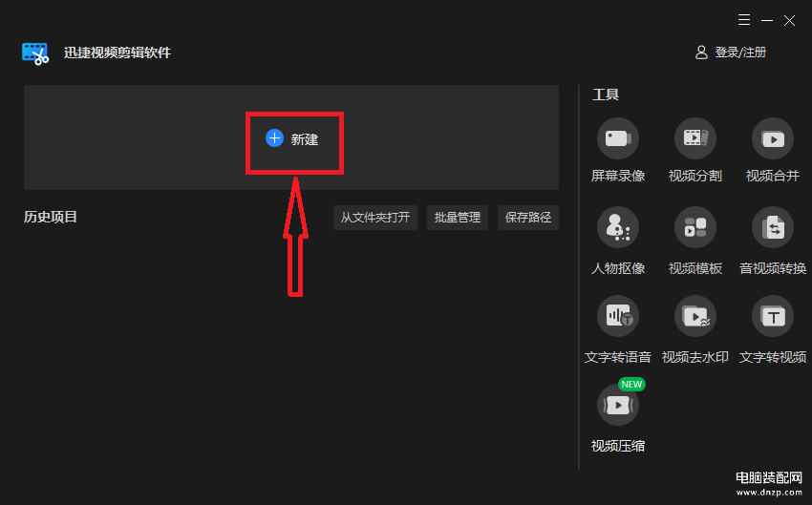Click the user avatar icon
The image size is (812, 505).
tap(701, 53)
